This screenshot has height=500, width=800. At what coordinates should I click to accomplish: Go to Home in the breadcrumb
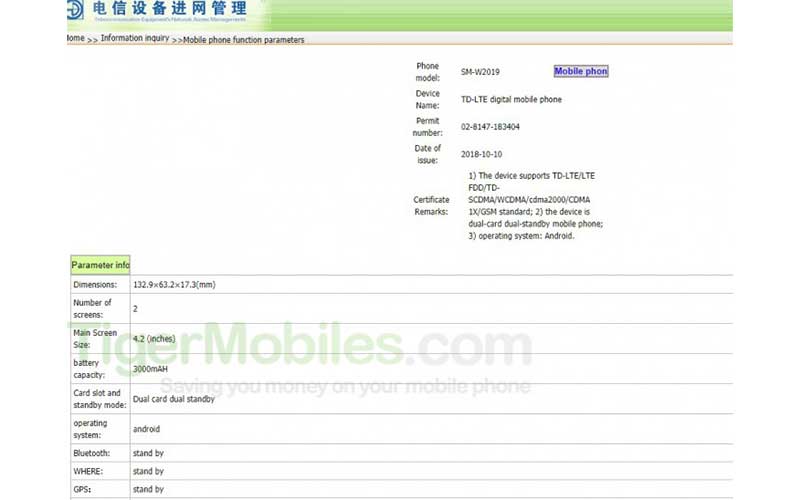click(x=75, y=39)
